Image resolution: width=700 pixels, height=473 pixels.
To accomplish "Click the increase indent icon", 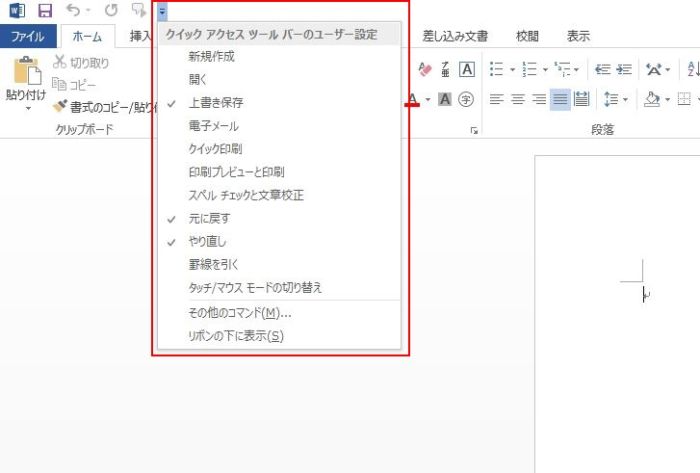I will [x=625, y=69].
